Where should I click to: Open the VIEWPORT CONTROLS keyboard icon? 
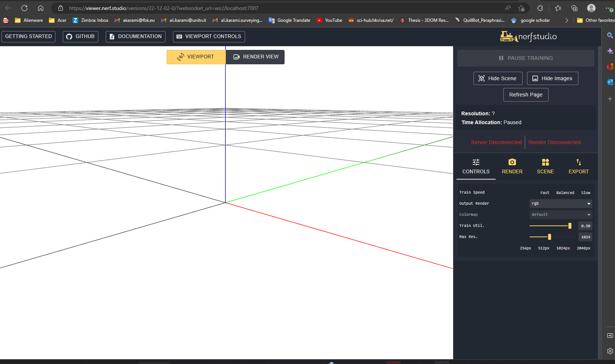pos(179,37)
